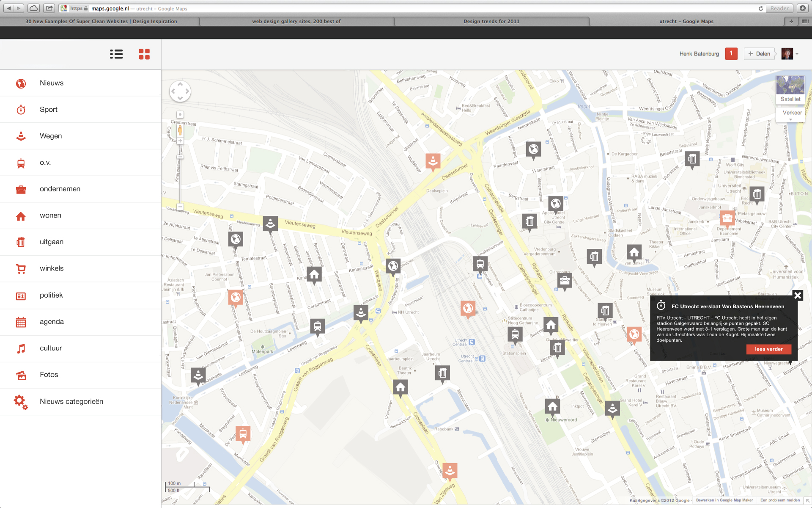Click orange briefcase marker near Nobelstraat
Image resolution: width=812 pixels, height=508 pixels.
(x=727, y=219)
